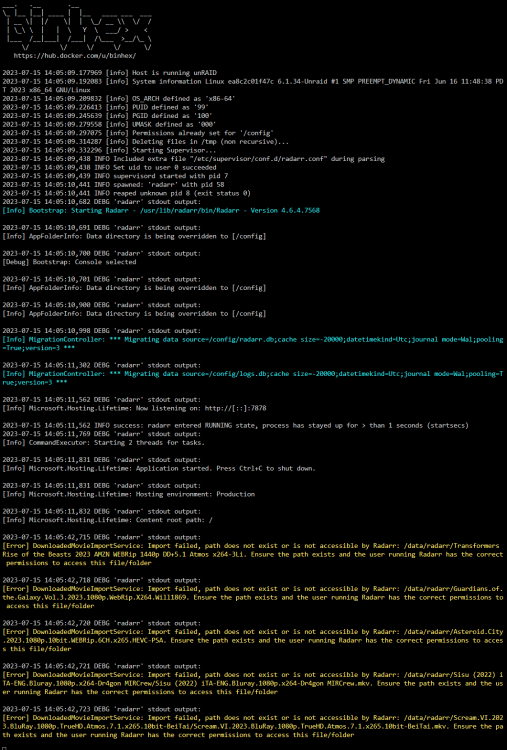Select 'Deleting files in /tmp (non recursive)' line
507x750 pixels.
145,142
